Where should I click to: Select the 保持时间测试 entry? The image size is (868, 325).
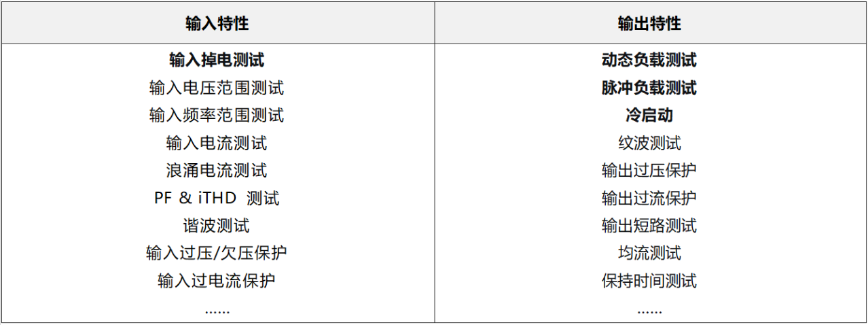point(649,281)
